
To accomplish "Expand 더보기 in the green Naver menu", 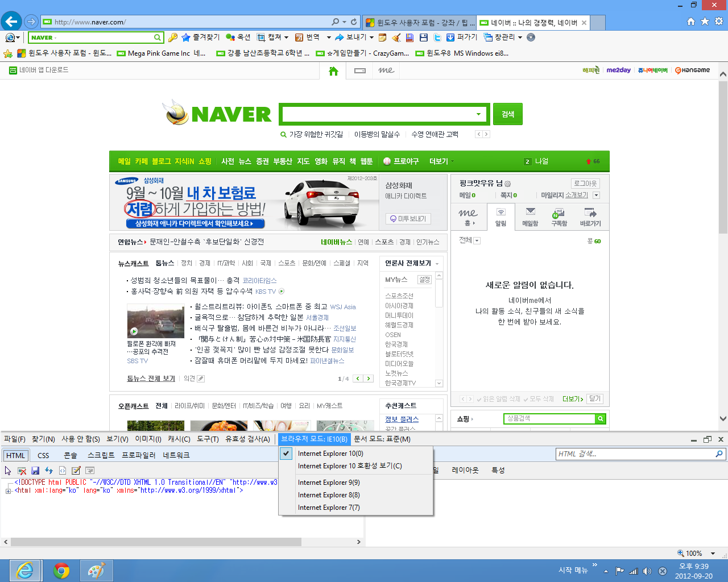I will click(x=441, y=161).
